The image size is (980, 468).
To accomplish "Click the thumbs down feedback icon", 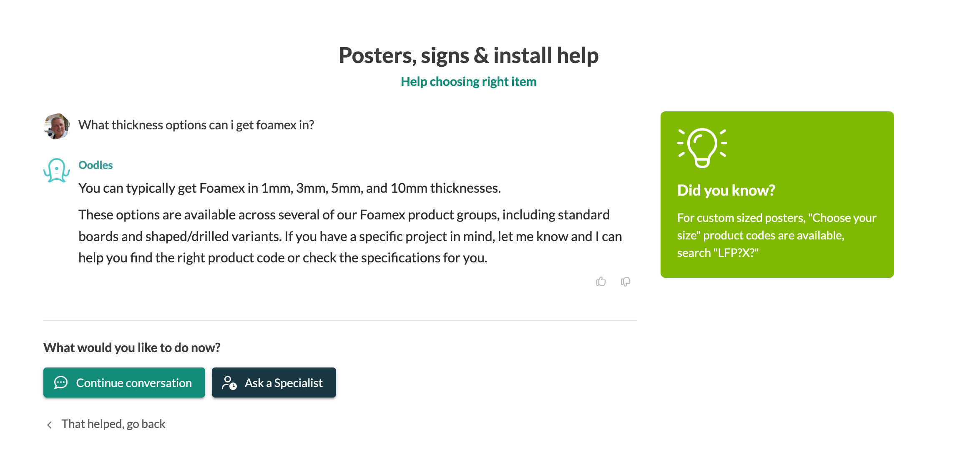I will (626, 282).
